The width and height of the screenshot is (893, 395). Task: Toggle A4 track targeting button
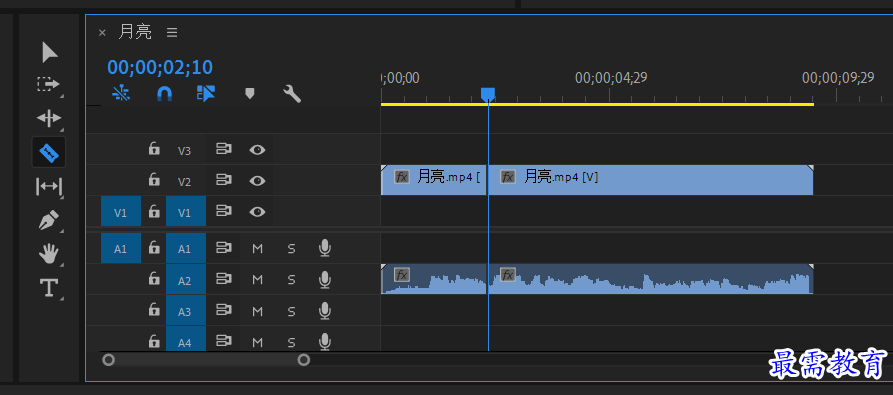click(x=186, y=340)
